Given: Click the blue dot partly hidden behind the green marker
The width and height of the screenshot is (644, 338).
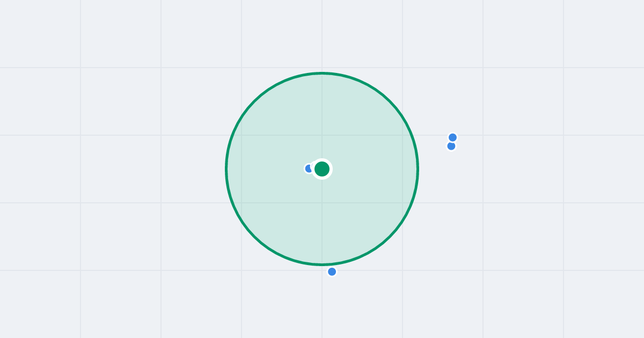Looking at the screenshot, I should pyautogui.click(x=309, y=168).
